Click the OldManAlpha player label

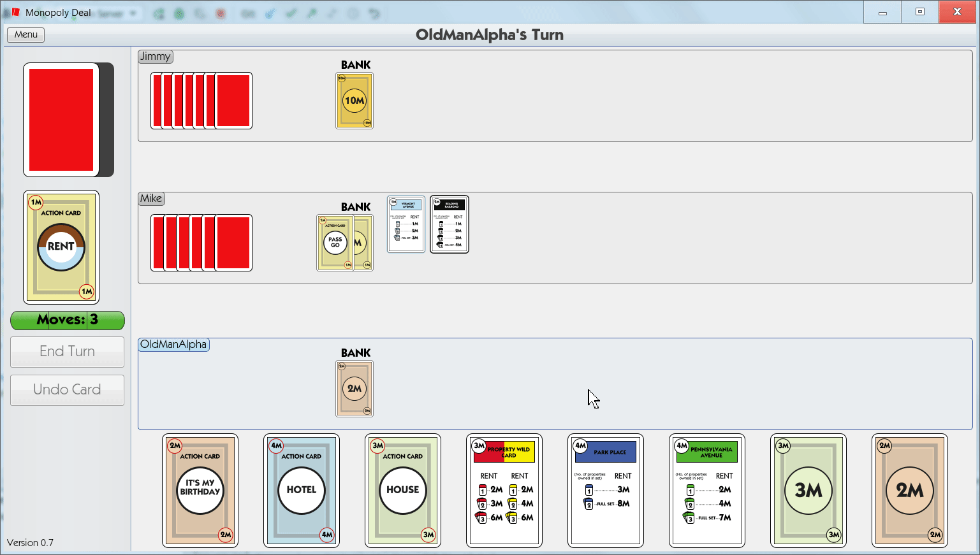(173, 345)
